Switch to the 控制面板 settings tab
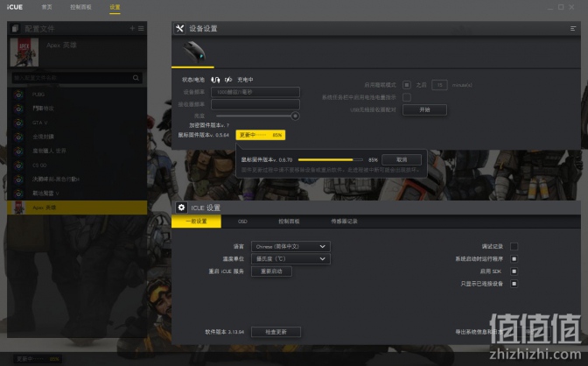Screen dimensions: 588x366 tap(289, 222)
